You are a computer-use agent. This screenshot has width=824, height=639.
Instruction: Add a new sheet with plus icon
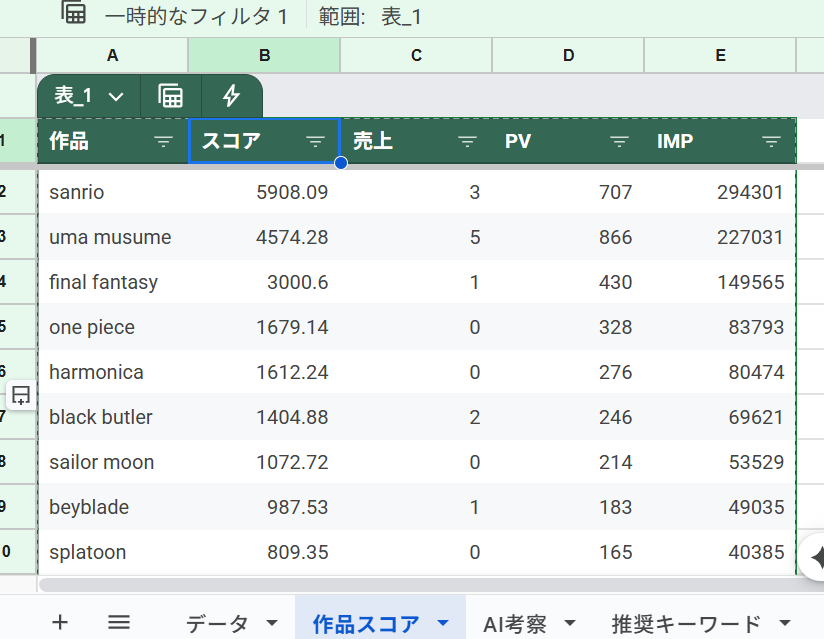[x=60, y=622]
